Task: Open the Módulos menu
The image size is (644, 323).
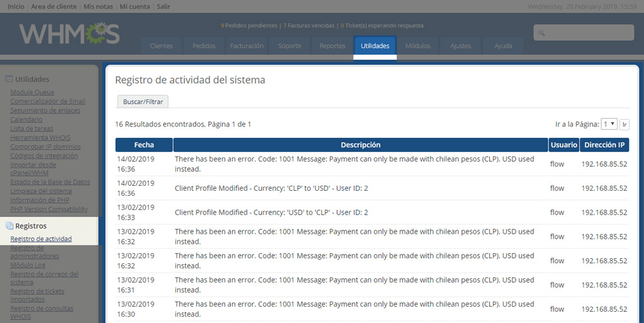Action: click(418, 45)
